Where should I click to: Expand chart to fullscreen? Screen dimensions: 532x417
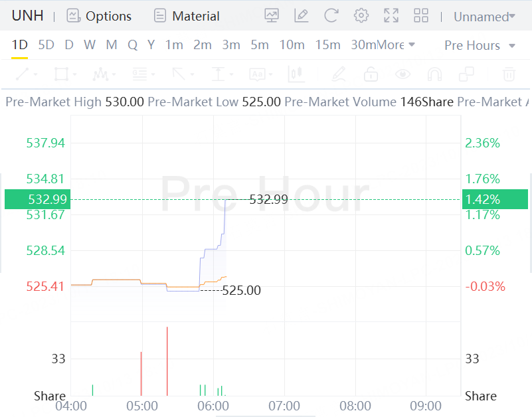(391, 16)
